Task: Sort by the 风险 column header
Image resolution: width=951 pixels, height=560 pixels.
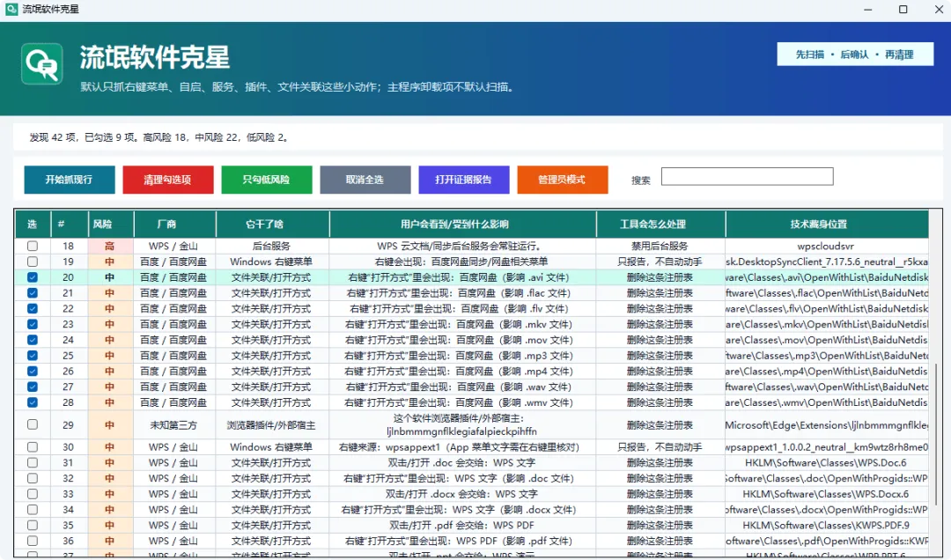Action: [111, 225]
